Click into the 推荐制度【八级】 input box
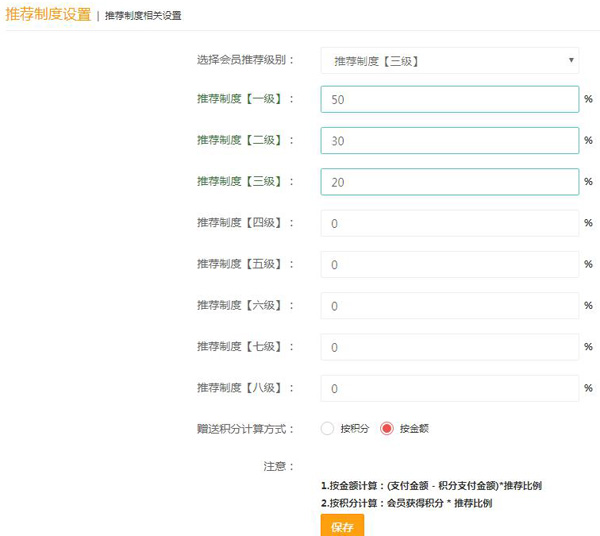 (x=449, y=388)
